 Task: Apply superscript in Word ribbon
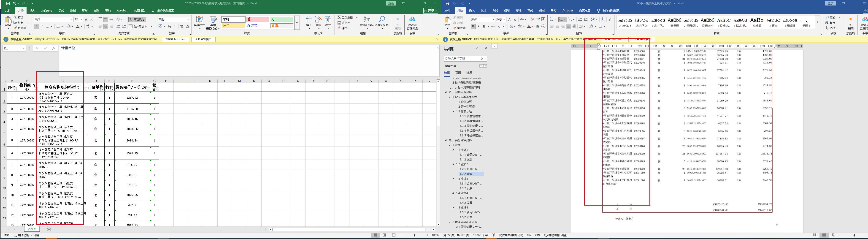(504, 26)
